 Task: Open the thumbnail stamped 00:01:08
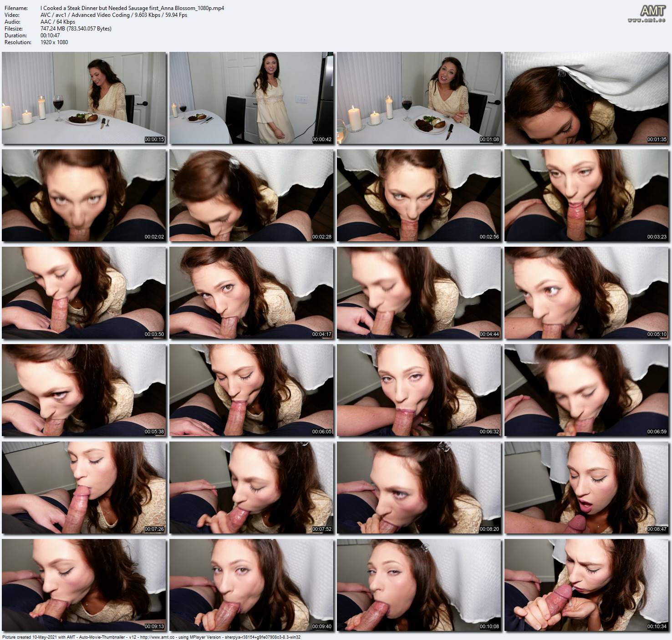[x=419, y=98]
